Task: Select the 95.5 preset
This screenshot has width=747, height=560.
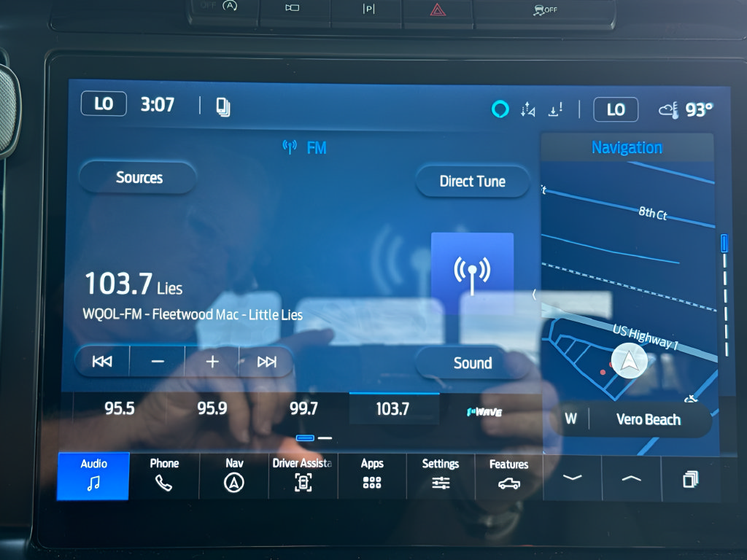Action: (120, 408)
